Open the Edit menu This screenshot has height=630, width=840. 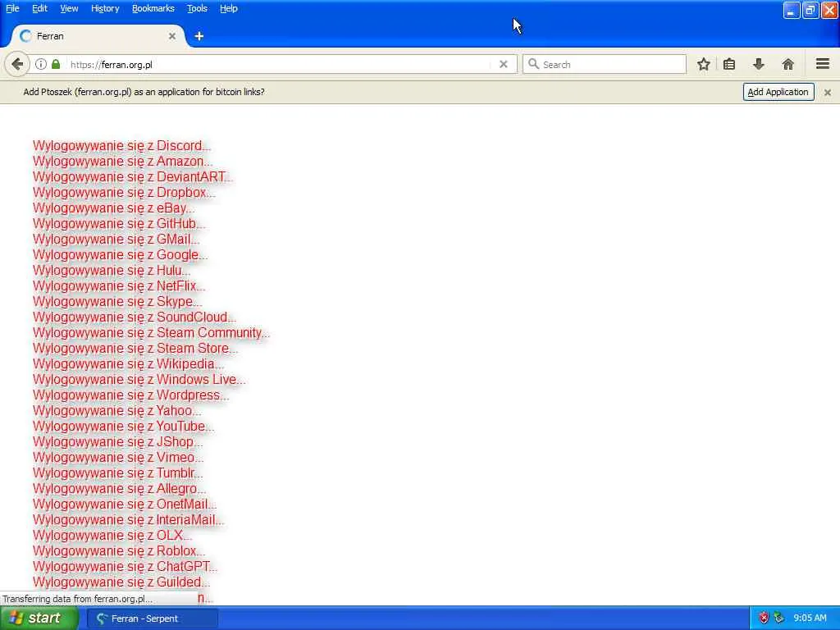(39, 8)
